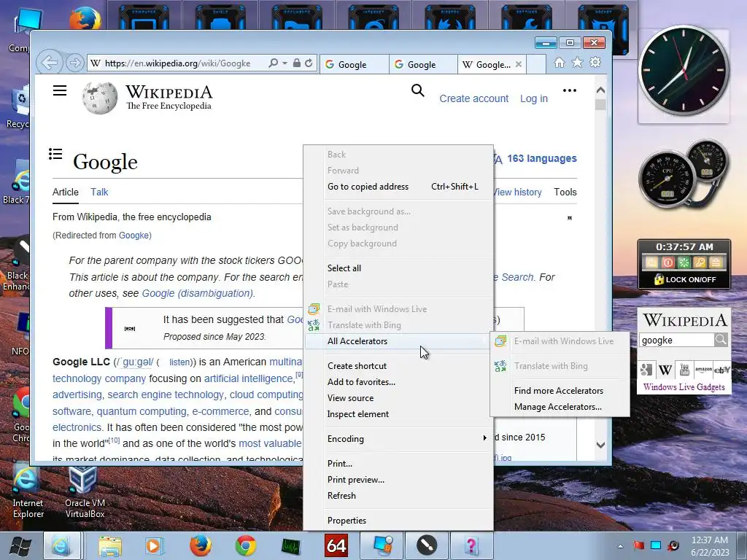The image size is (747, 560).
Task: Click the security lock icon in address bar
Action: click(296, 63)
